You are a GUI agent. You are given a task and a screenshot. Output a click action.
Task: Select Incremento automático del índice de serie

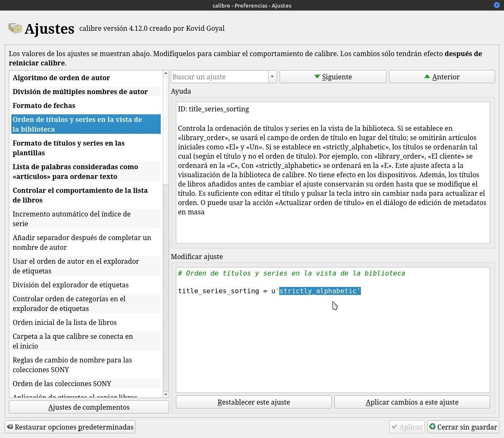coord(86,219)
